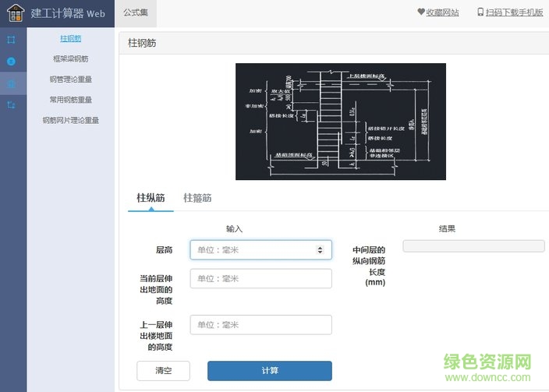549x392 pixels.
Task: Click the house calculator logo icon
Action: click(16, 13)
